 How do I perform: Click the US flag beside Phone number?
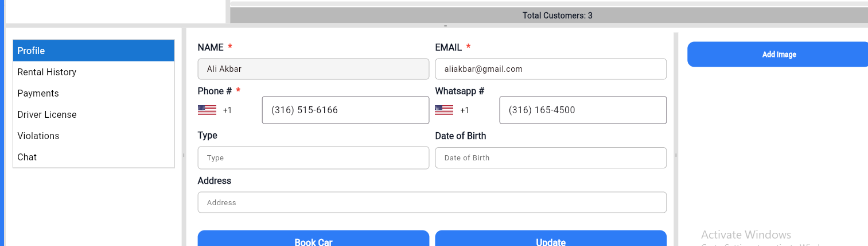pos(207,110)
